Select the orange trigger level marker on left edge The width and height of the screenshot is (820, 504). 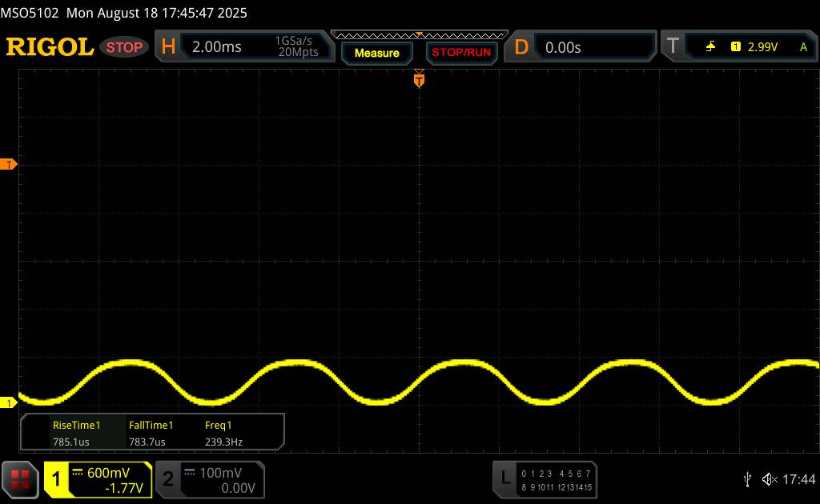click(x=10, y=165)
